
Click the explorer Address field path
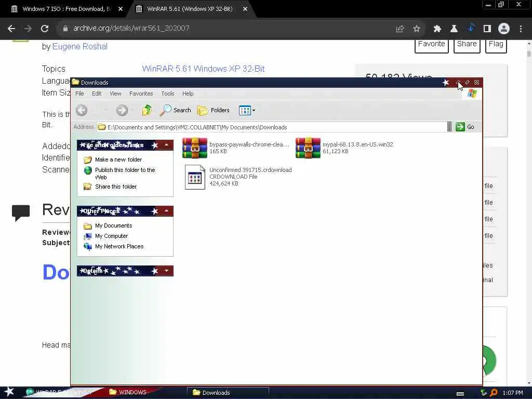(272, 127)
